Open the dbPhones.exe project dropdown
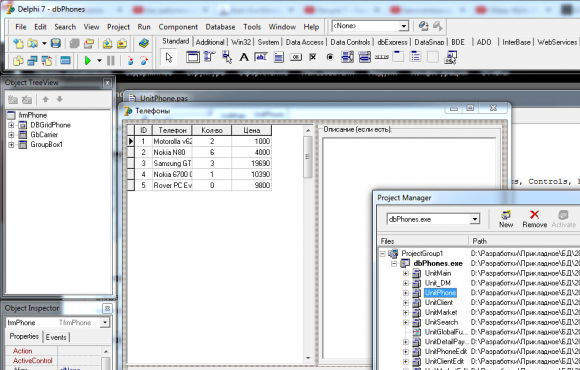The height and width of the screenshot is (370, 580). (x=475, y=219)
